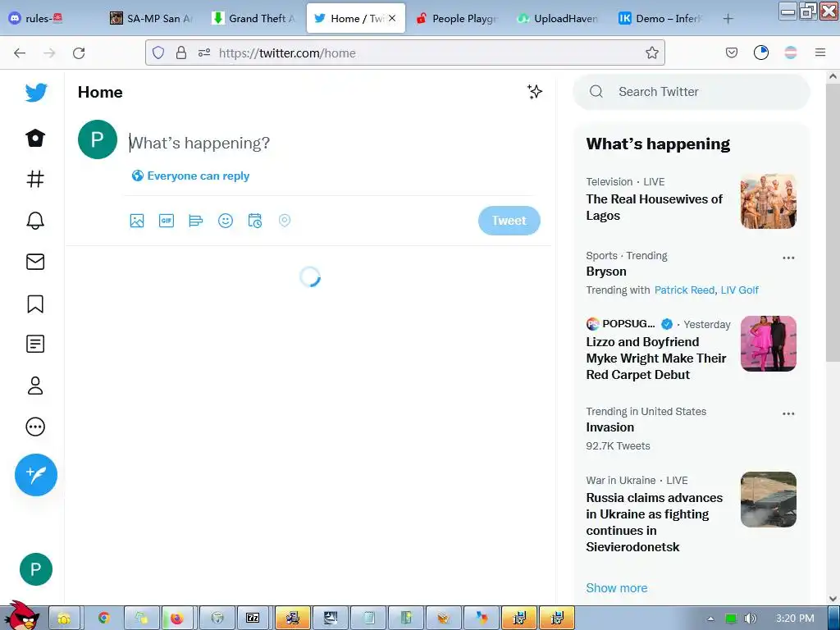Click the Save to Pocket icon
This screenshot has width=840, height=630.
pyautogui.click(x=731, y=52)
